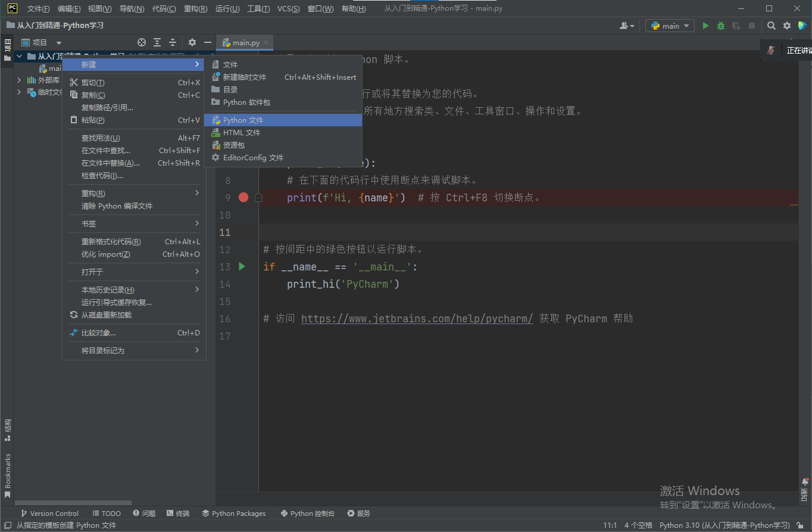Image resolution: width=812 pixels, height=532 pixels.
Task: Collapse the project root folder arrow
Action: (x=20, y=57)
